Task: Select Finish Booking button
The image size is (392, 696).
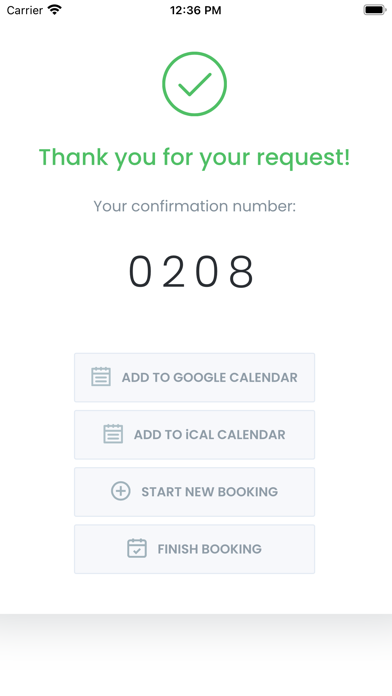Action: coord(194,549)
